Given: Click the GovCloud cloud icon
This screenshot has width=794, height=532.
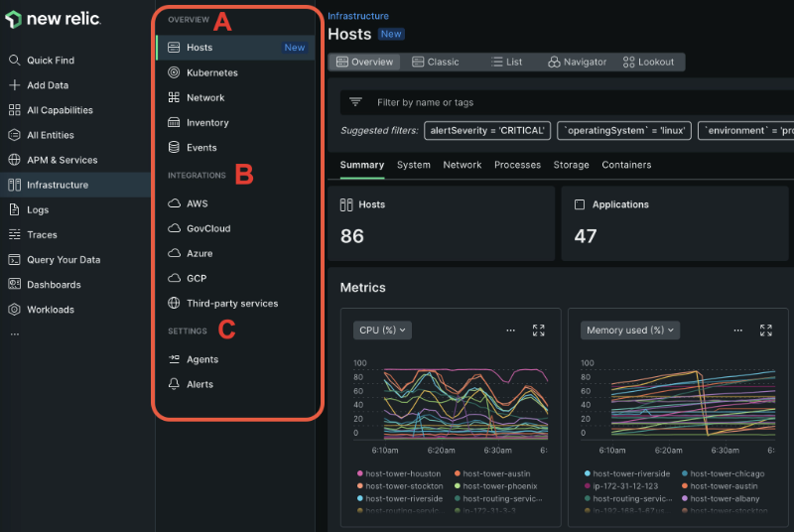Looking at the screenshot, I should click(174, 227).
